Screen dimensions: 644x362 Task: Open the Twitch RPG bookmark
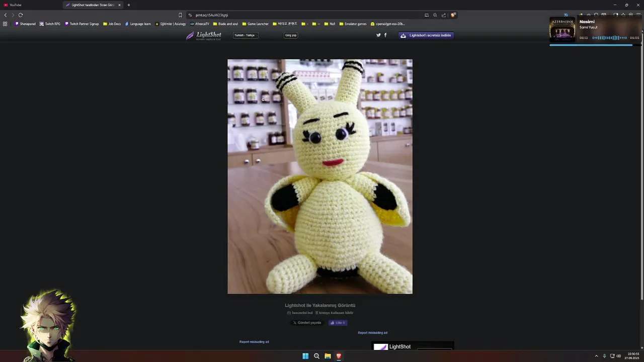click(50, 24)
